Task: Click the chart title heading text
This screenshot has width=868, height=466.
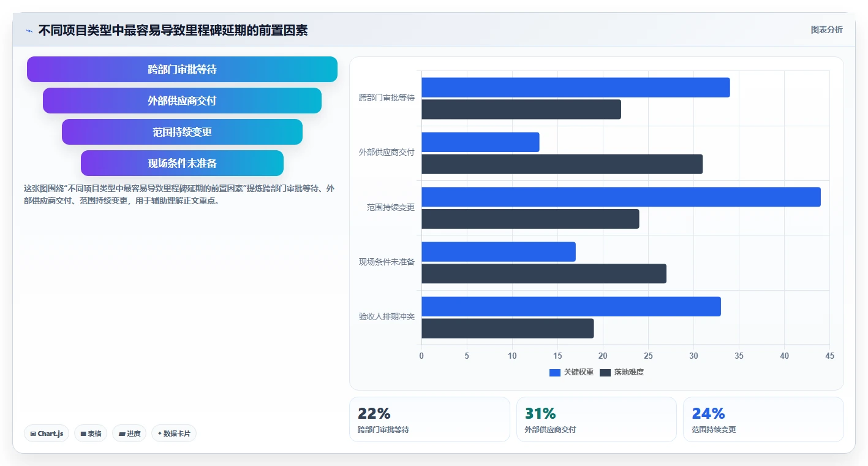Action: coord(173,30)
